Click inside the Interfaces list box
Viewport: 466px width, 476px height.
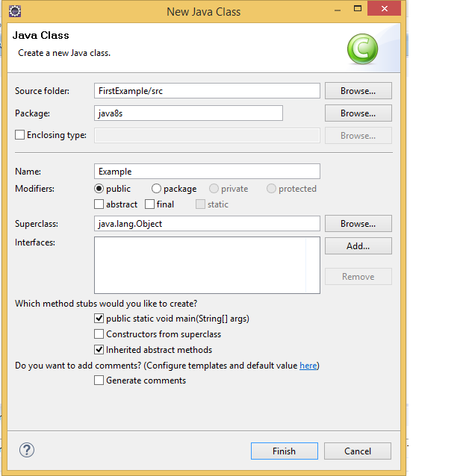point(207,266)
